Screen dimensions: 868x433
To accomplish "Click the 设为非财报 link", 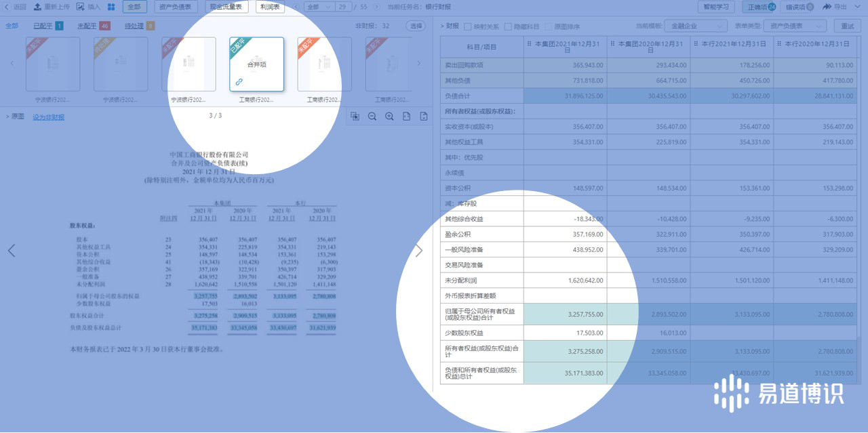I will (49, 117).
